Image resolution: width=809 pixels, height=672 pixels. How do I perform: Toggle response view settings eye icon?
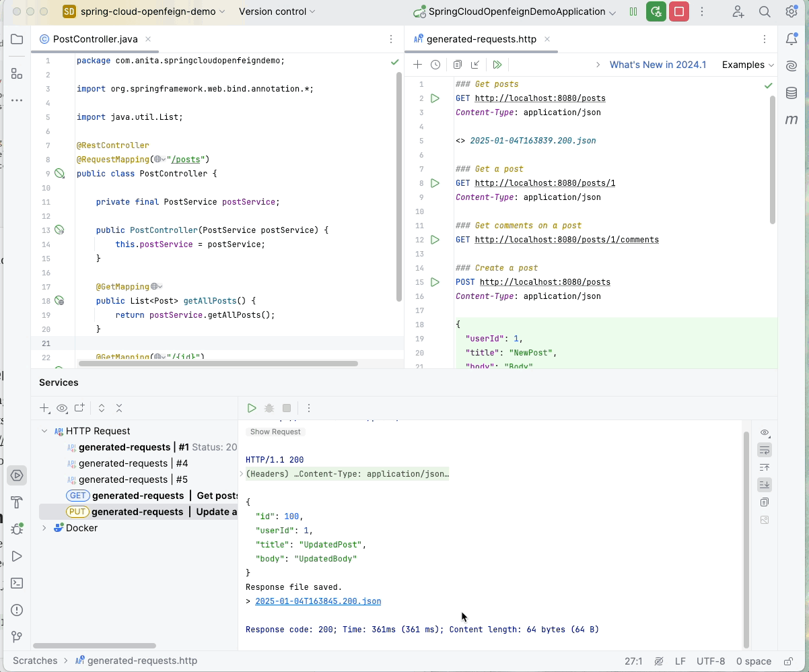tap(764, 432)
